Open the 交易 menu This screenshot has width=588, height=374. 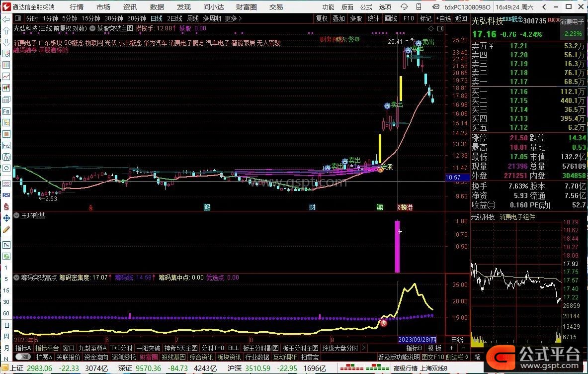click(x=276, y=7)
